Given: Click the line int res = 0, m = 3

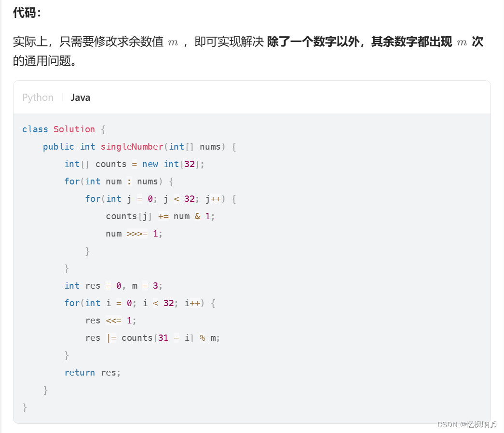Looking at the screenshot, I should point(113,285).
